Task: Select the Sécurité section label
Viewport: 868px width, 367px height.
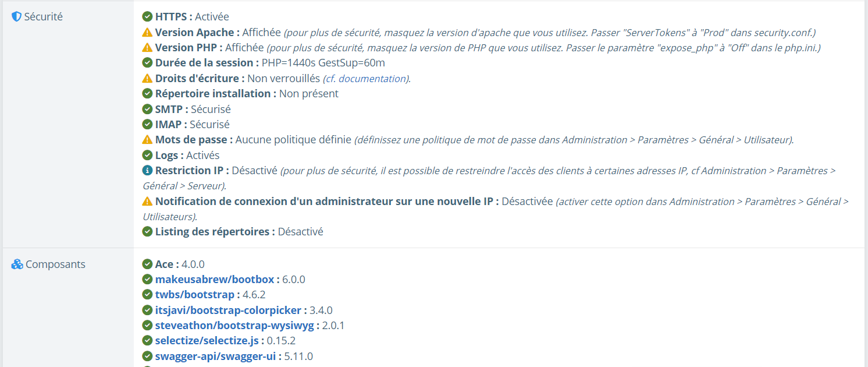Action: point(43,17)
